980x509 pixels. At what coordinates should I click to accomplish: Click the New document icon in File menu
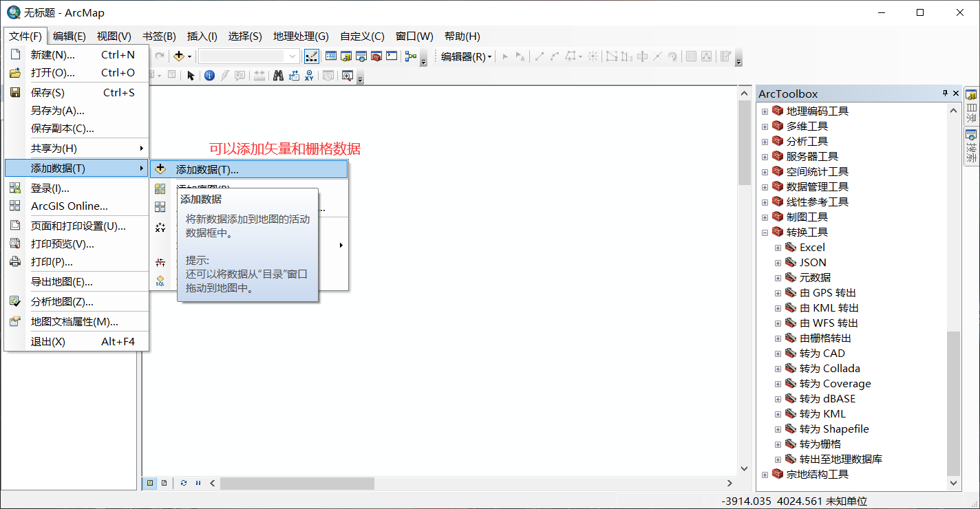coord(15,54)
